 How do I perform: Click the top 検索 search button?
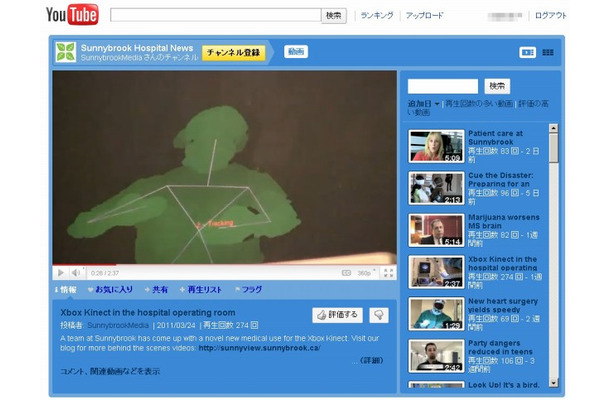[x=334, y=16]
